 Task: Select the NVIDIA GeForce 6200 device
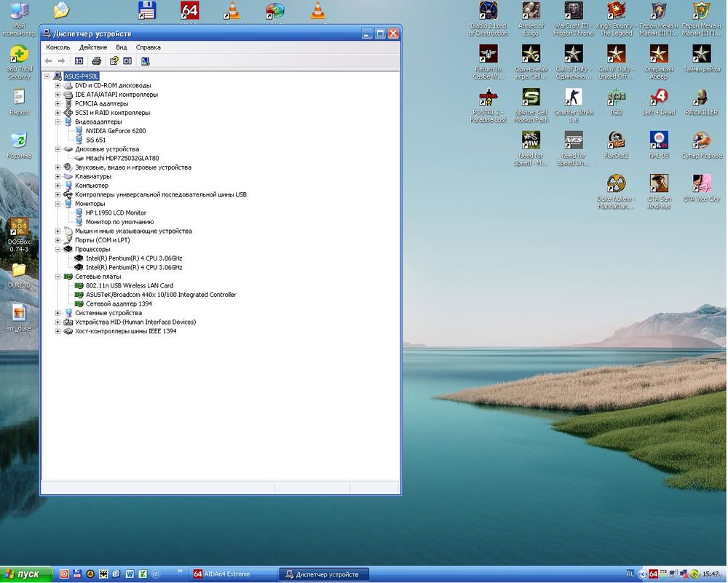point(116,131)
